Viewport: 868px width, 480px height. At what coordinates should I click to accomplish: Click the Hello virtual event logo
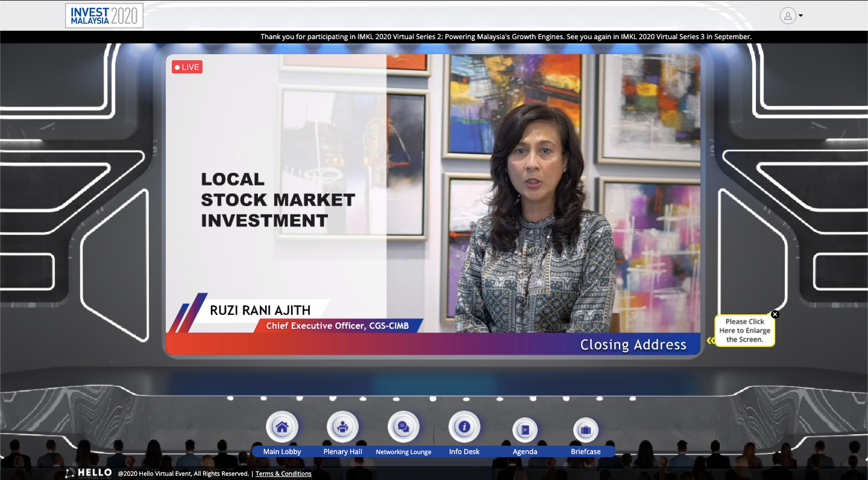[89, 473]
